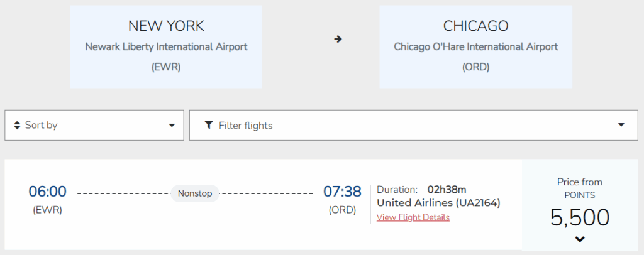Expand the price chevron under 5,500

(580, 239)
